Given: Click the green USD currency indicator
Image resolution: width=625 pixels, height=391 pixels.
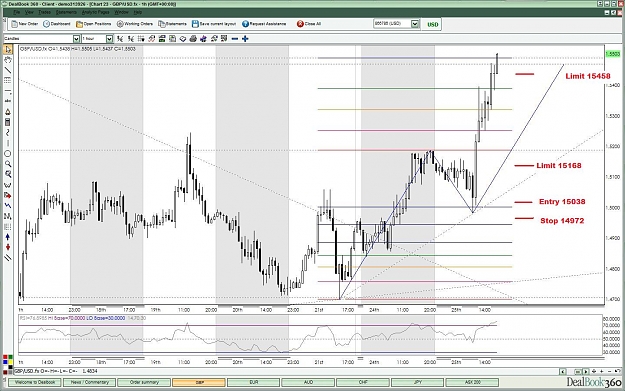Looking at the screenshot, I should coord(432,24).
